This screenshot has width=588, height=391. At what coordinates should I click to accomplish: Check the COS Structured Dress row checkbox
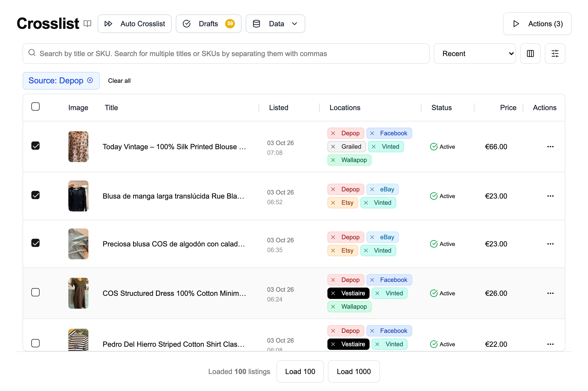pos(35,292)
